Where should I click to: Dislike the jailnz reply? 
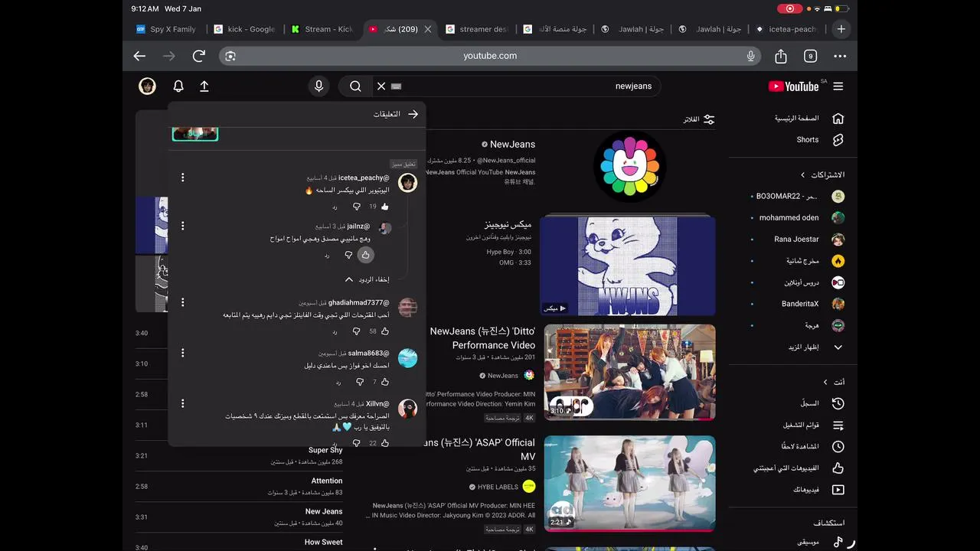point(348,255)
